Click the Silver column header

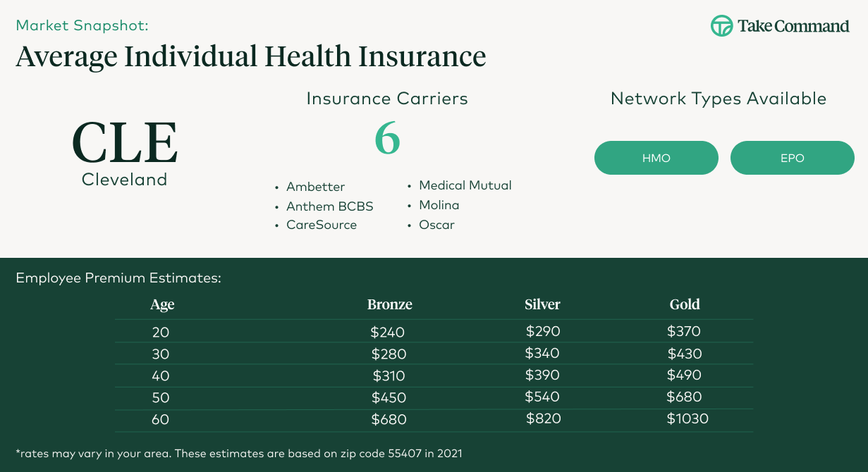[542, 304]
